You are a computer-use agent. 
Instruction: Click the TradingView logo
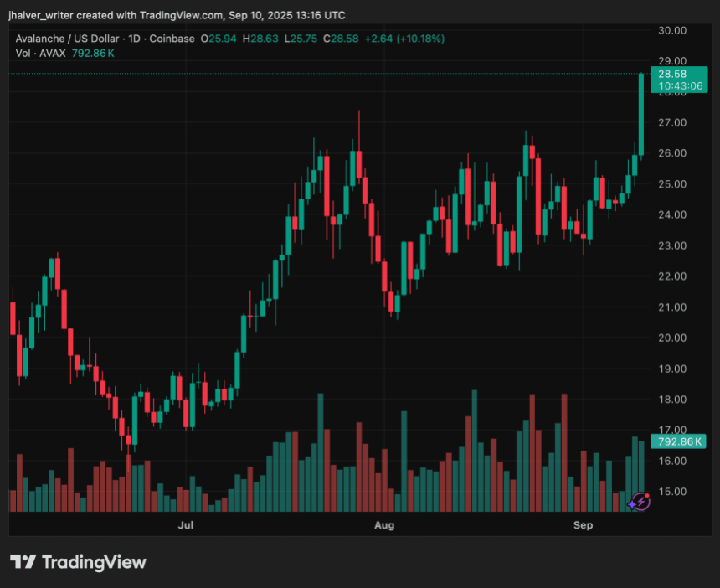(80, 563)
